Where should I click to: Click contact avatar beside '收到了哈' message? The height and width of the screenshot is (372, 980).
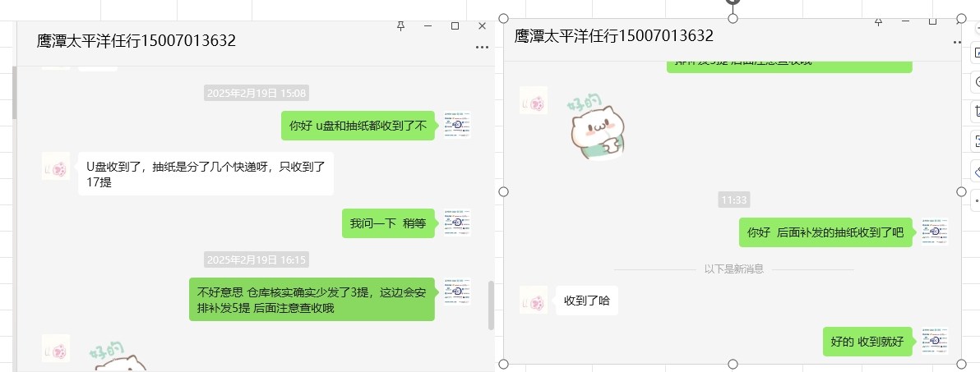533,300
